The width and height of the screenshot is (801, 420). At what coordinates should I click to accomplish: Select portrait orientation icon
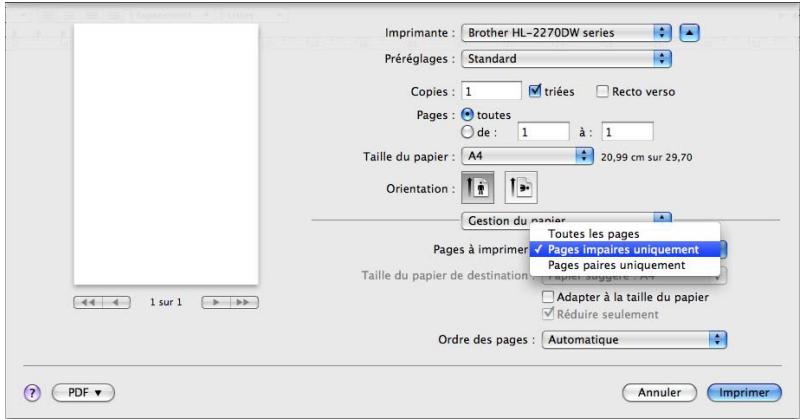[478, 188]
